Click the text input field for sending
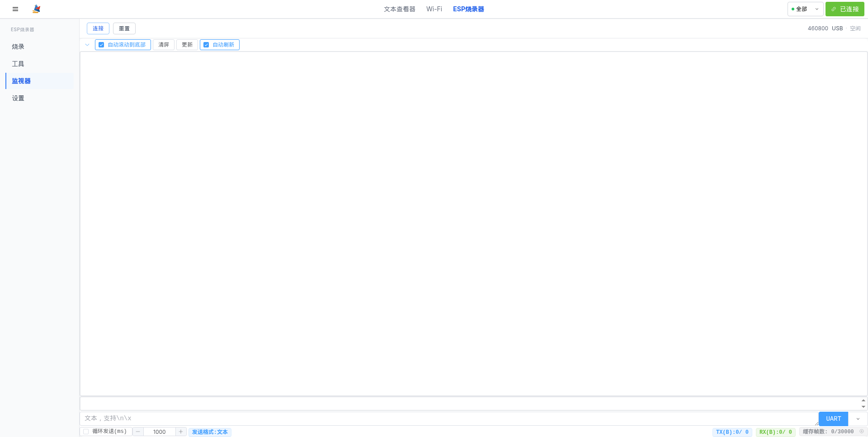The height and width of the screenshot is (437, 868). coord(448,418)
